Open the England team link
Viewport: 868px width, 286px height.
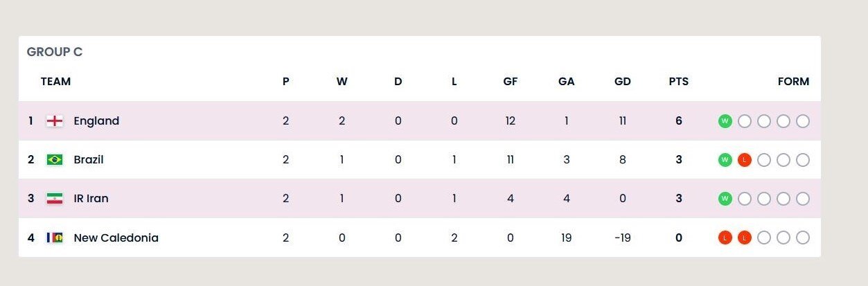click(96, 121)
